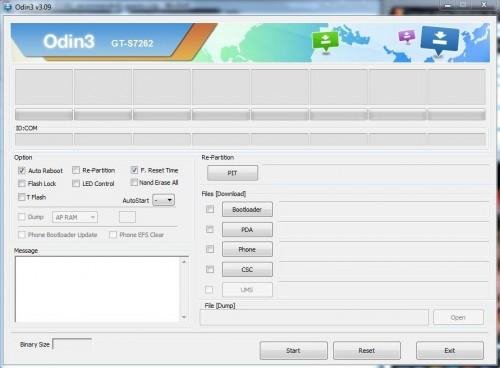Viewport: 500px width, 368px height.
Task: Click Phone EFS Clear checkbox
Action: (113, 235)
